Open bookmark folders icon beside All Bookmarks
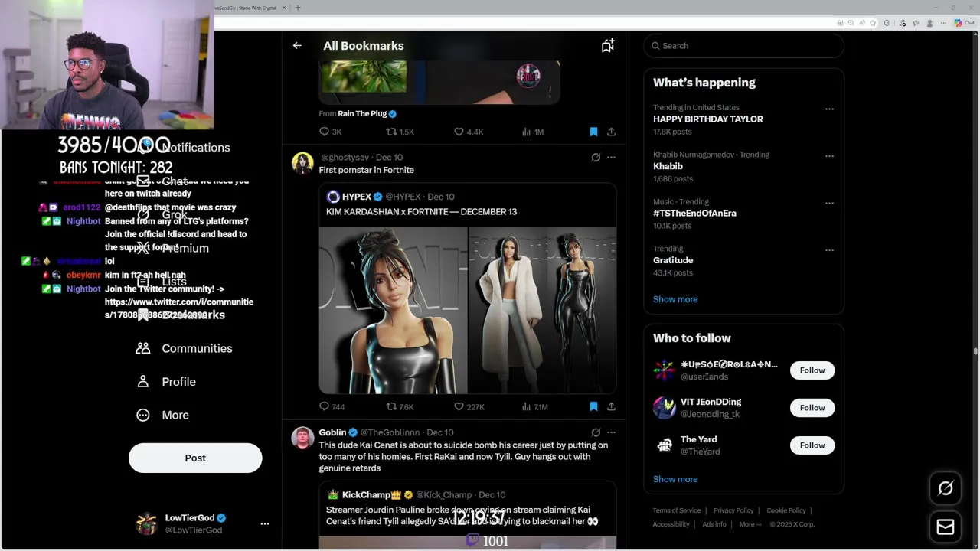The width and height of the screenshot is (980, 551). click(x=608, y=46)
